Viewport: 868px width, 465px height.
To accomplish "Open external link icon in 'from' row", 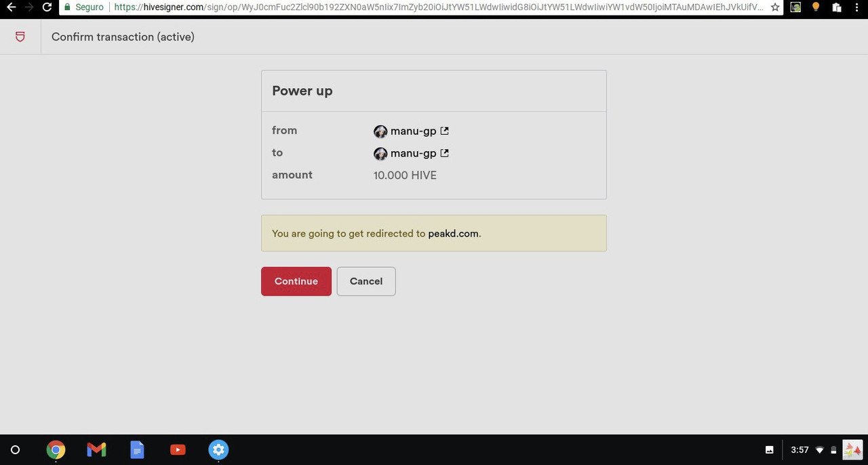I will click(445, 131).
